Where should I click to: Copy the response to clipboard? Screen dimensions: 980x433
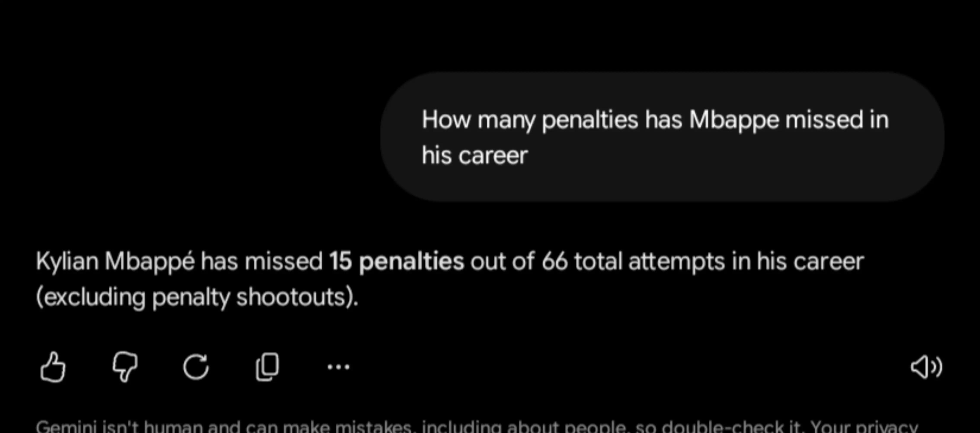click(x=267, y=367)
